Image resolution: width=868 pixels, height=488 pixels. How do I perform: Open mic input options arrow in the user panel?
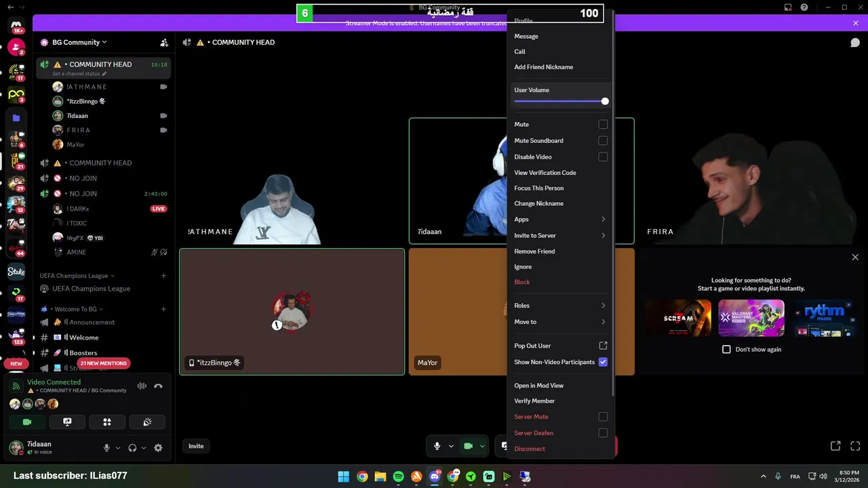tap(118, 448)
